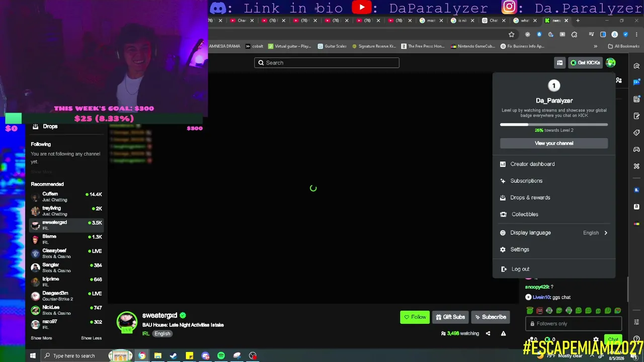Open Classybeef's channel in Recommended
Image resolution: width=644 pixels, height=362 pixels.
pos(66,253)
